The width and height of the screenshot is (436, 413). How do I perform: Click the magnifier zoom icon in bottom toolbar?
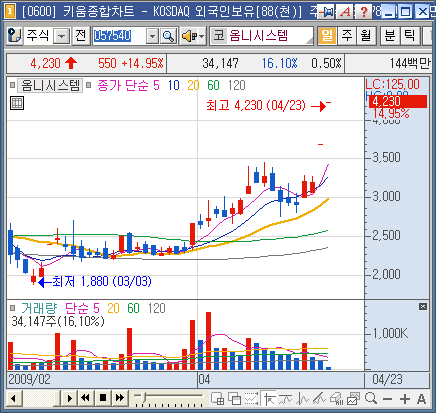(371, 399)
